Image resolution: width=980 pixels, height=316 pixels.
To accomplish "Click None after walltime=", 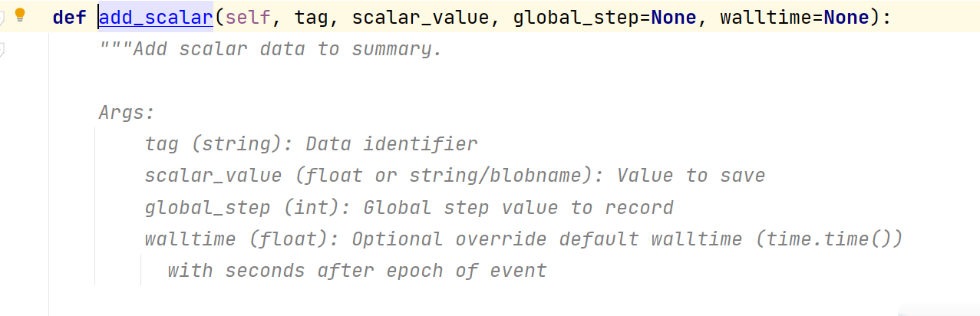I will [x=846, y=17].
